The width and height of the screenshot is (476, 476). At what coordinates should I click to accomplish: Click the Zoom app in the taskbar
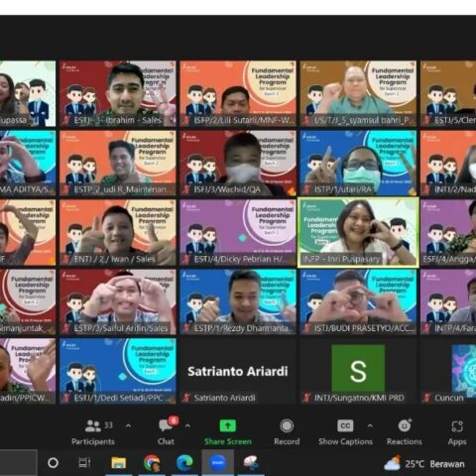(217, 463)
